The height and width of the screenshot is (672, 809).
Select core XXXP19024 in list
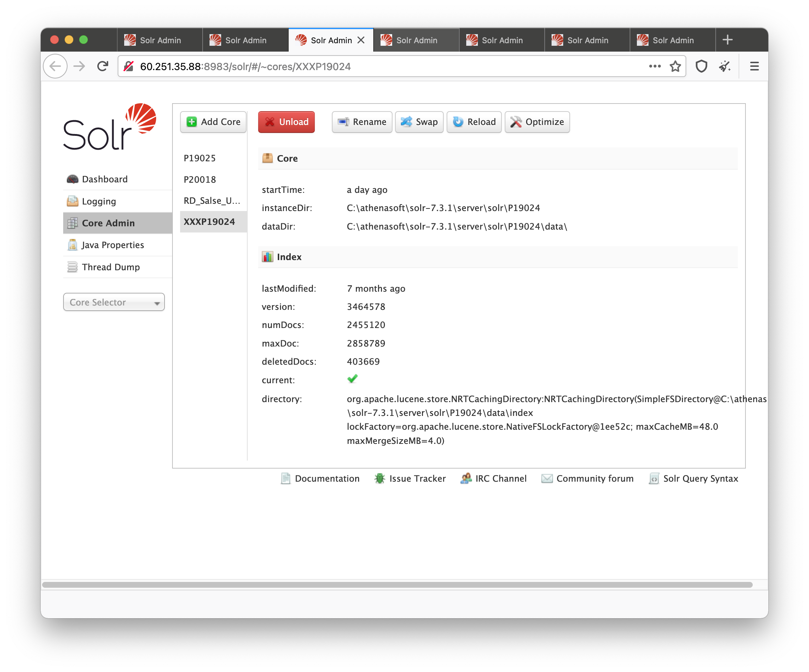coord(213,222)
